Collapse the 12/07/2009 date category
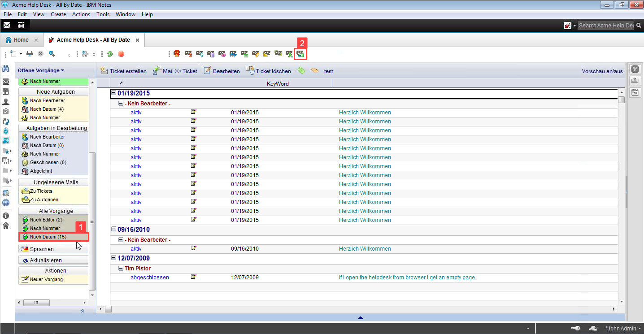Image resolution: width=644 pixels, height=334 pixels. [x=113, y=258]
